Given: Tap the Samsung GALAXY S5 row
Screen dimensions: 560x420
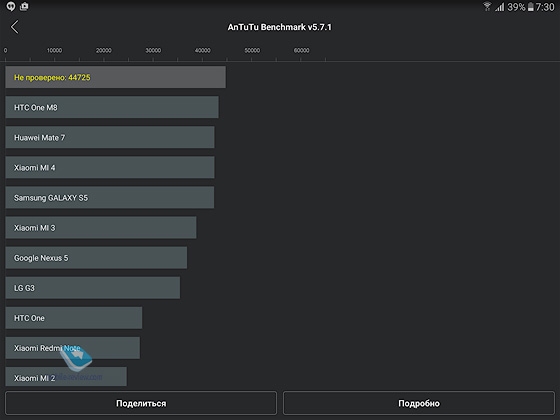Looking at the screenshot, I should click(x=110, y=197).
